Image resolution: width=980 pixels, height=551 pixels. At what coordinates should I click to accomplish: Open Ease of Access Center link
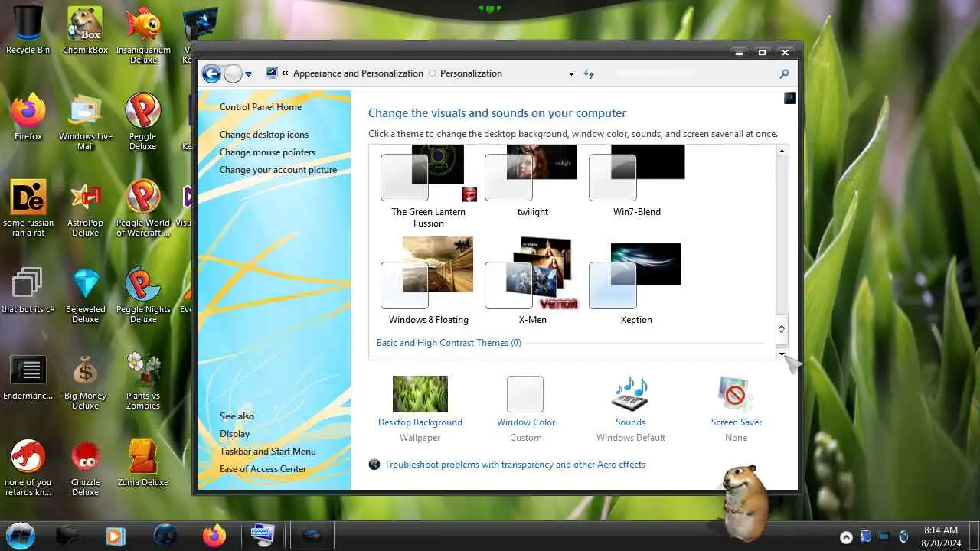(263, 469)
